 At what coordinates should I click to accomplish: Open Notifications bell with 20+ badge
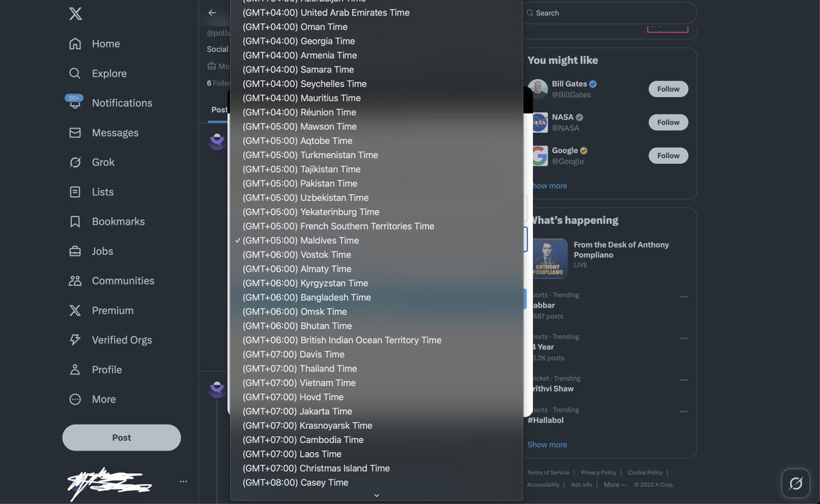point(75,102)
